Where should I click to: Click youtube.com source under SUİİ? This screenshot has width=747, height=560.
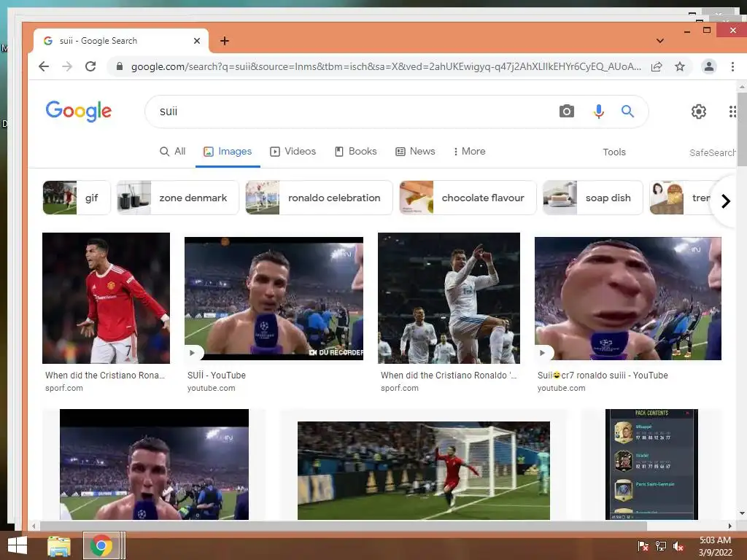[211, 388]
